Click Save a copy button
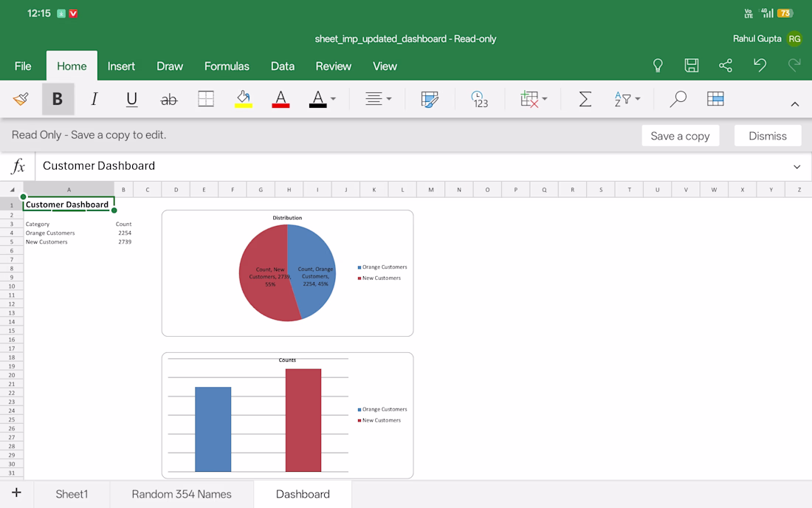The image size is (812, 508). pos(680,136)
